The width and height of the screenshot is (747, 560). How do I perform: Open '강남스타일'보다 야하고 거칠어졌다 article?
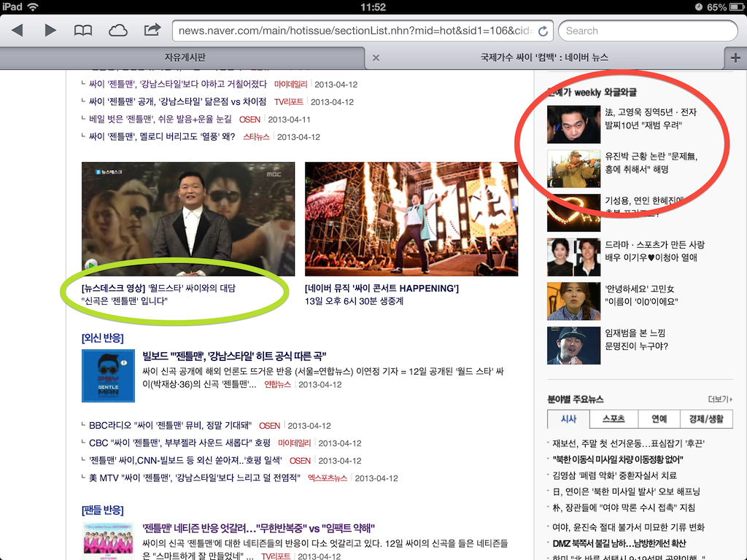tap(178, 85)
